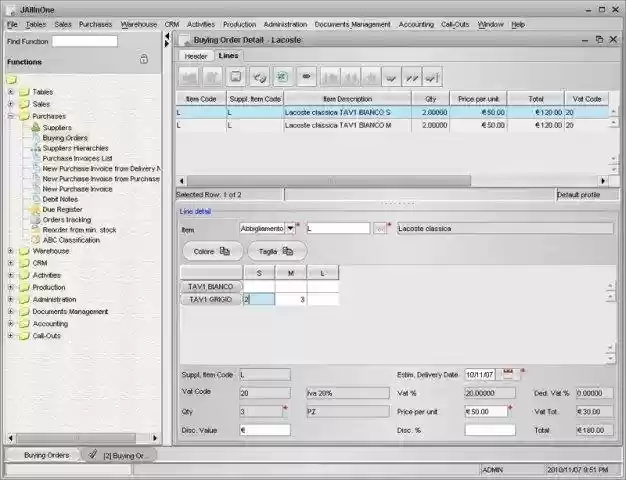Select the [2] Buying Or... bottom tab
Screen dimensions: 626x480
pyautogui.click(x=119, y=455)
